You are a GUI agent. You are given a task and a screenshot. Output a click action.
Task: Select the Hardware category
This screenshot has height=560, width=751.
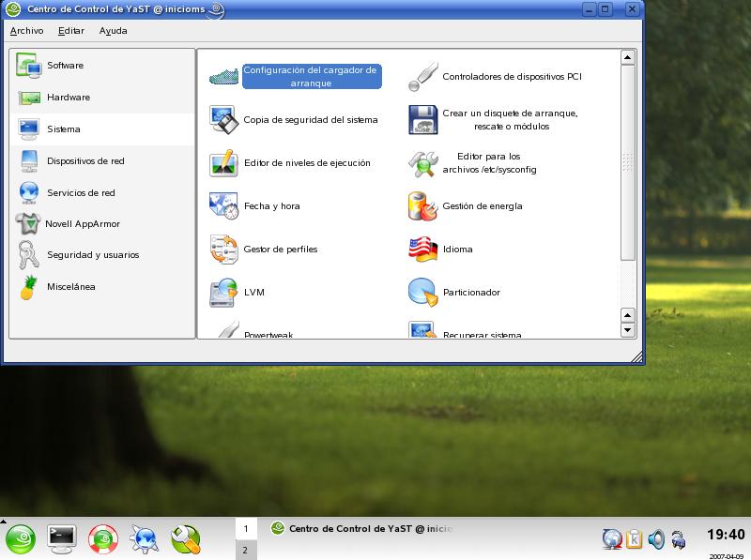click(68, 98)
